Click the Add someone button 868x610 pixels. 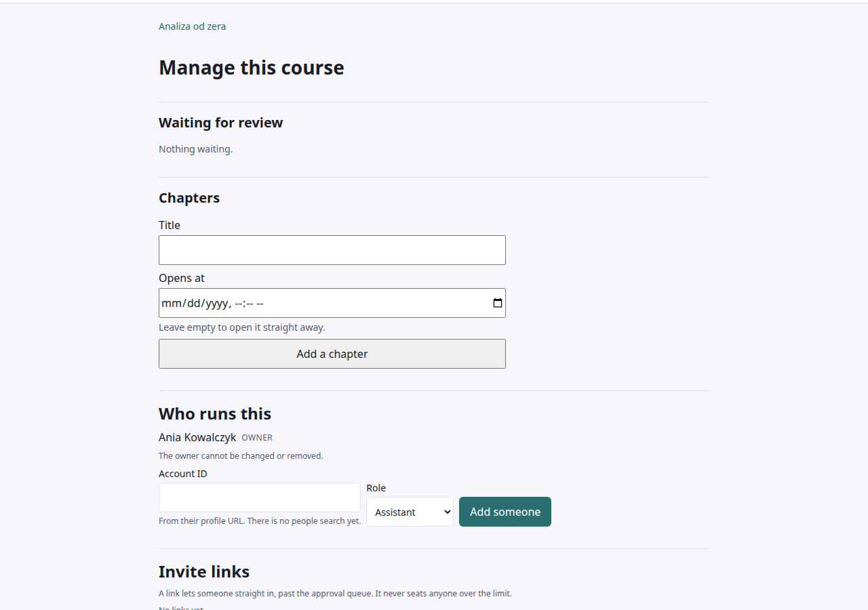505,512
